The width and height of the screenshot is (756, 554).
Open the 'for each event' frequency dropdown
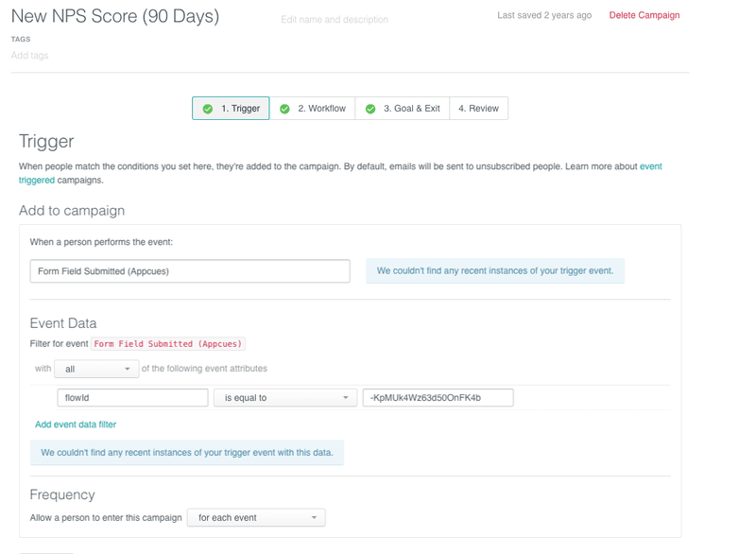tap(255, 517)
